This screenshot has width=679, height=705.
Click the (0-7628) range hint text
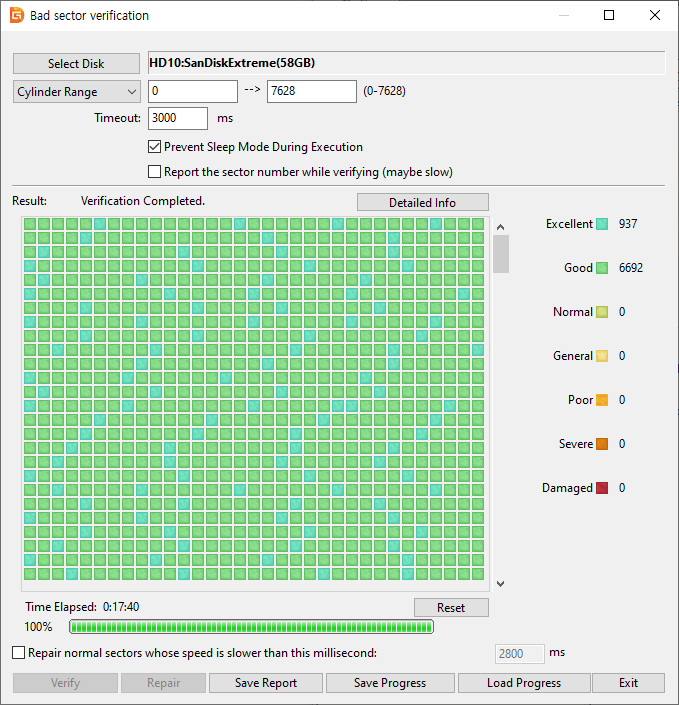[384, 91]
